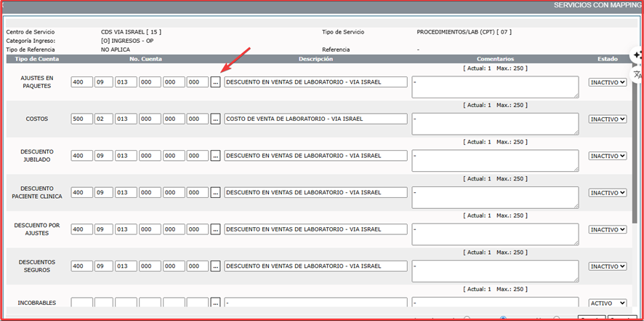Expand the Estado dropdown in the COSTOS row
Viewport: 644px width, 321px height.
click(607, 119)
